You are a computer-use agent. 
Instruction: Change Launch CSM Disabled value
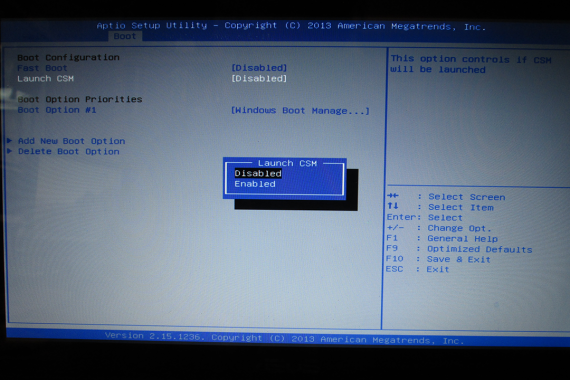(259, 79)
